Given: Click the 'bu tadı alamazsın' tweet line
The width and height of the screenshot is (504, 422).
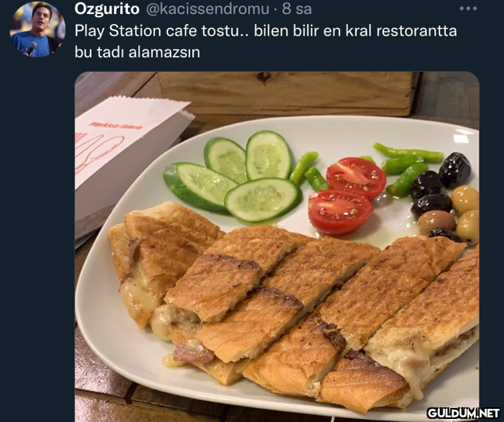Looking at the screenshot, I should (x=137, y=52).
